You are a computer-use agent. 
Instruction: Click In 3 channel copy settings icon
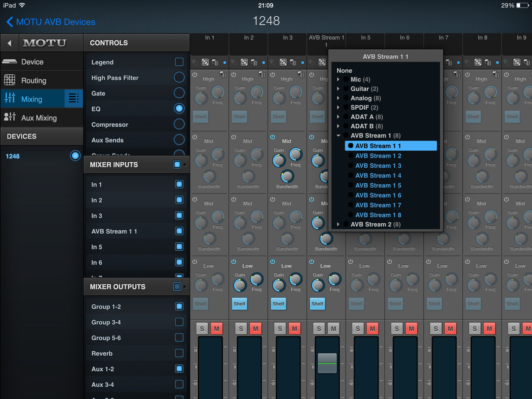point(293,62)
